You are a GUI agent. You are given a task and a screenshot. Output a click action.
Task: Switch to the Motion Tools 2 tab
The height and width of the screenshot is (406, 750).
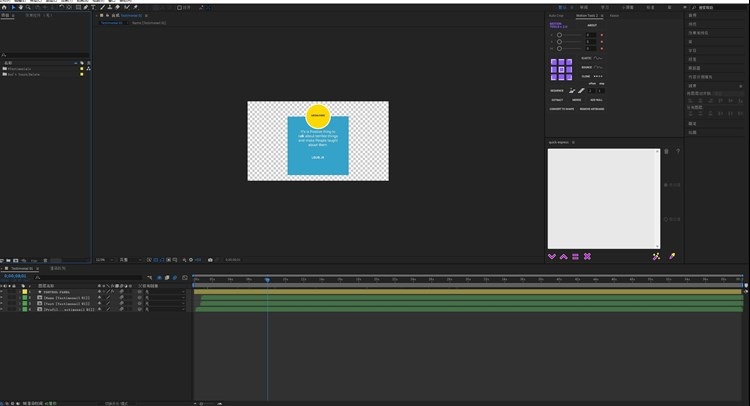click(587, 16)
